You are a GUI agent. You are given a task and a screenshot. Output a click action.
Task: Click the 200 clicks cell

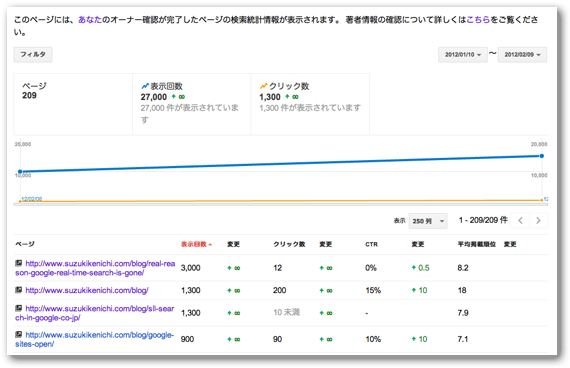click(x=280, y=291)
